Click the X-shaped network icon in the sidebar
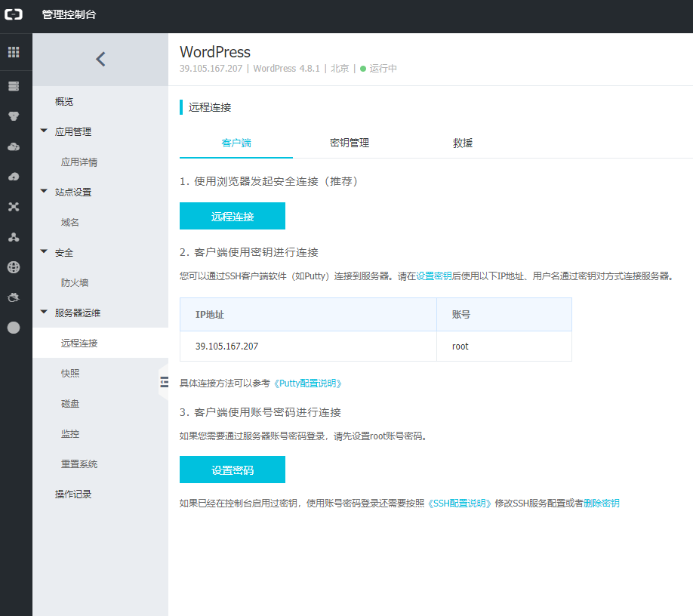The image size is (693, 616). coord(14,207)
